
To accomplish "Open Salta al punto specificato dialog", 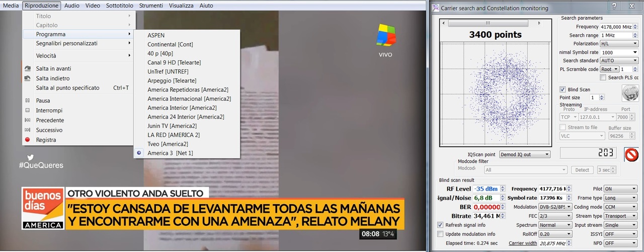I will (x=68, y=88).
